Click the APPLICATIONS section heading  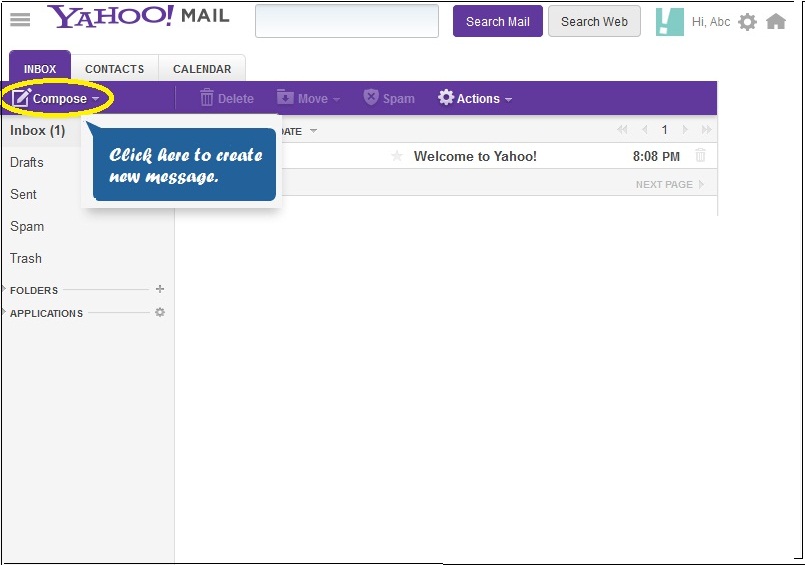tap(46, 313)
